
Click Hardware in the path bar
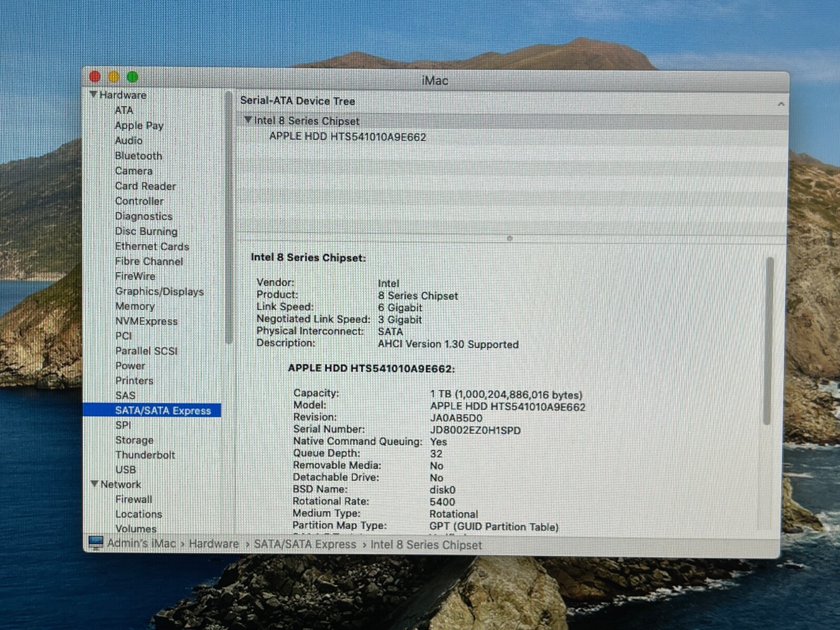pos(214,544)
